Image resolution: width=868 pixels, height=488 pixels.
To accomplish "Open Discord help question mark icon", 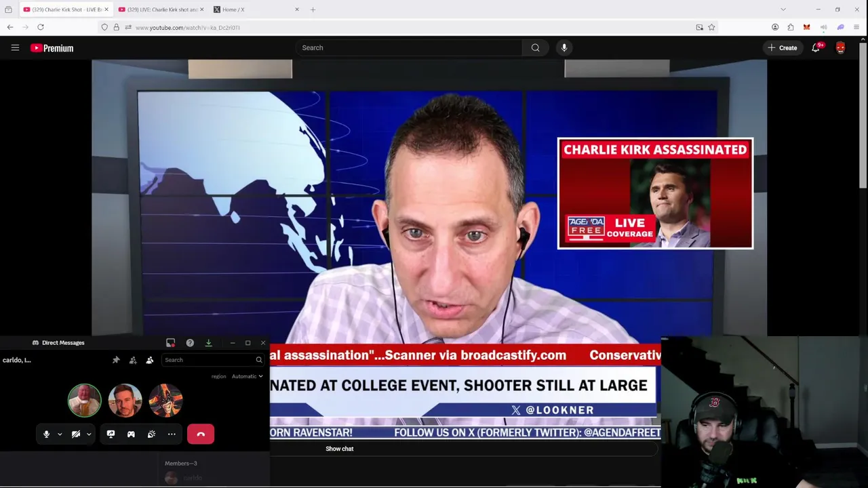I will click(190, 343).
